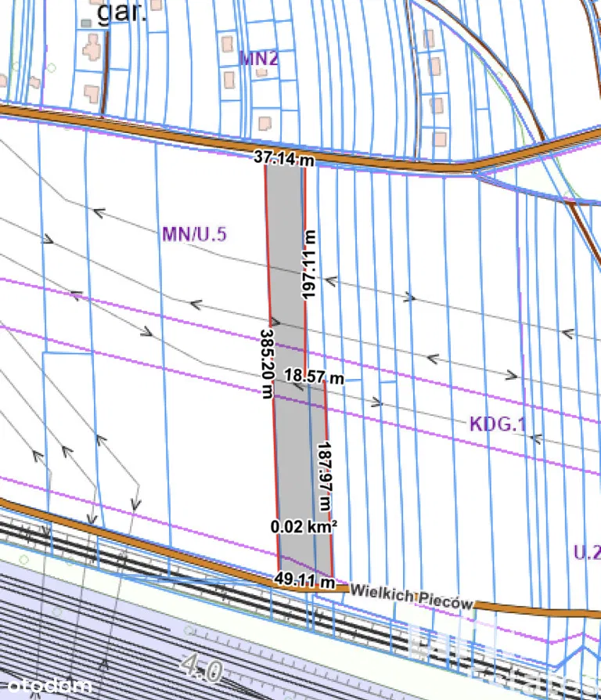Select the 0.02 km² area label
Viewport: 601px width, 700px height.
click(x=304, y=527)
